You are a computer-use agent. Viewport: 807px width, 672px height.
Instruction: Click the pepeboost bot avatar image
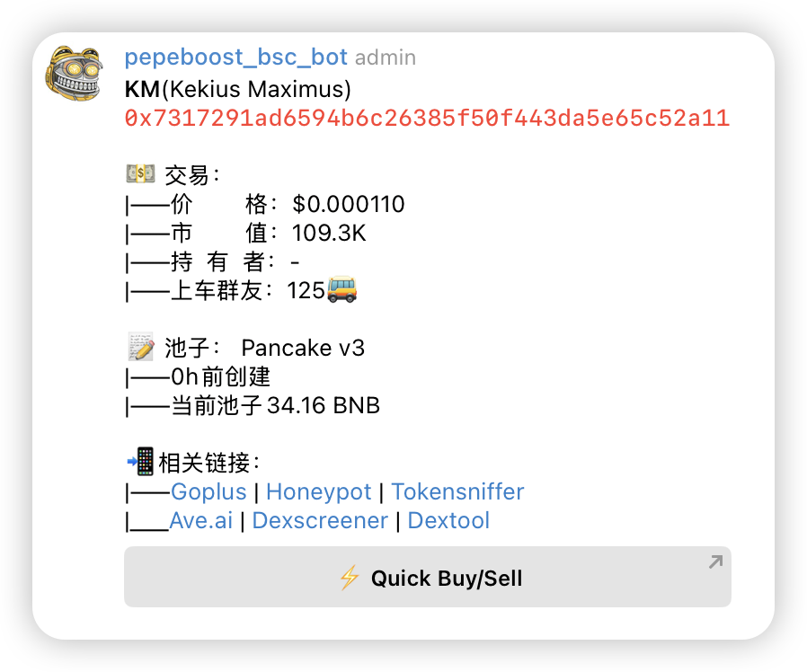(x=74, y=73)
